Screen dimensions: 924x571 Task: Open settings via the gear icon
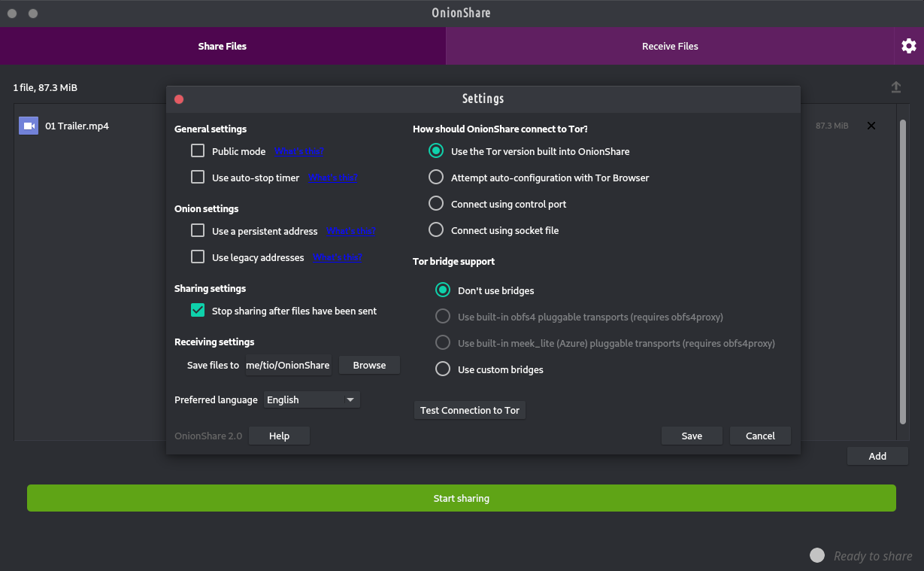[x=908, y=46]
